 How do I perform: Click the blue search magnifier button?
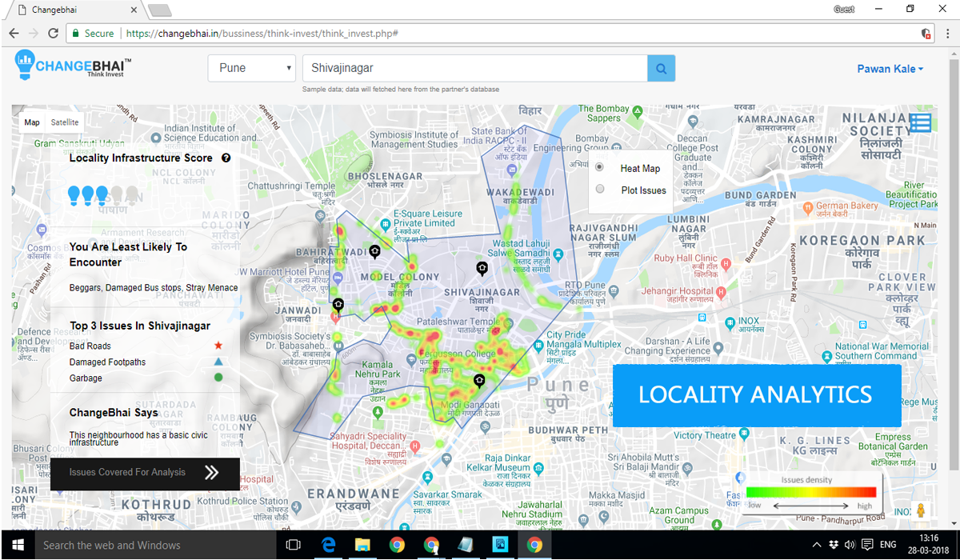661,68
